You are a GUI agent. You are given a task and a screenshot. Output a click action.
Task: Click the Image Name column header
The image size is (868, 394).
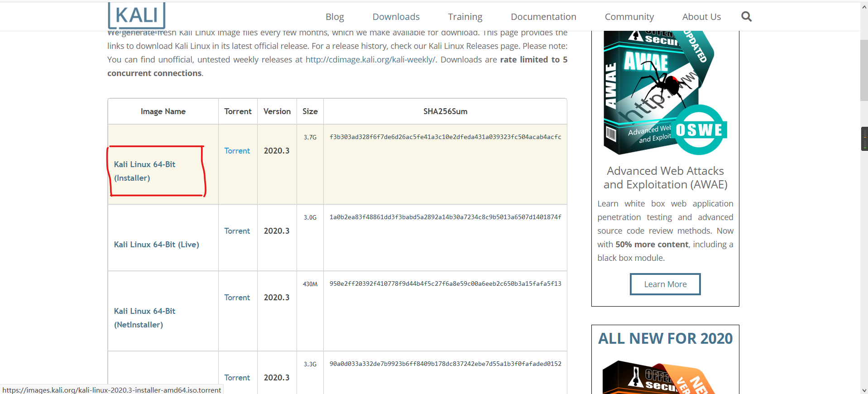coord(163,111)
